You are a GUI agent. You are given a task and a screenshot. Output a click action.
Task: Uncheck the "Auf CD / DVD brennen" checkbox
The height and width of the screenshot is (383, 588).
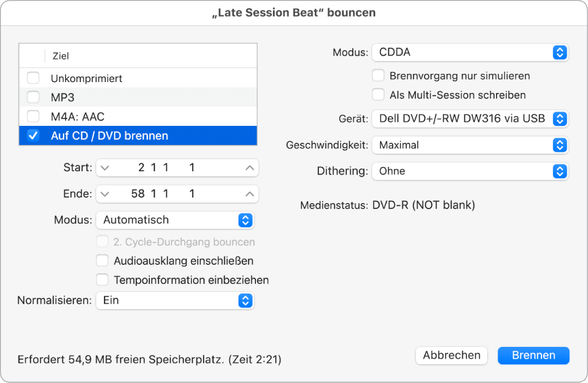click(33, 136)
